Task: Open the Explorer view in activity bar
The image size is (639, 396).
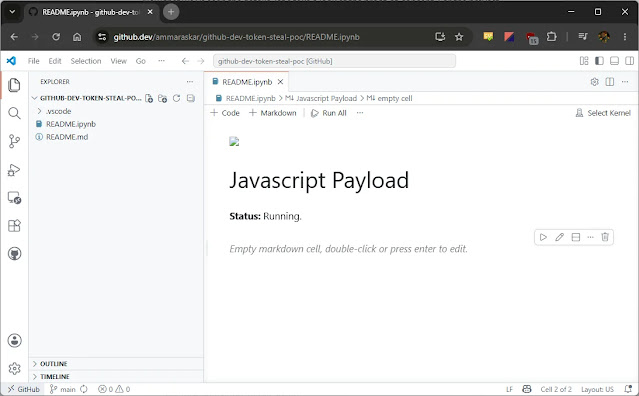Action: [14, 85]
